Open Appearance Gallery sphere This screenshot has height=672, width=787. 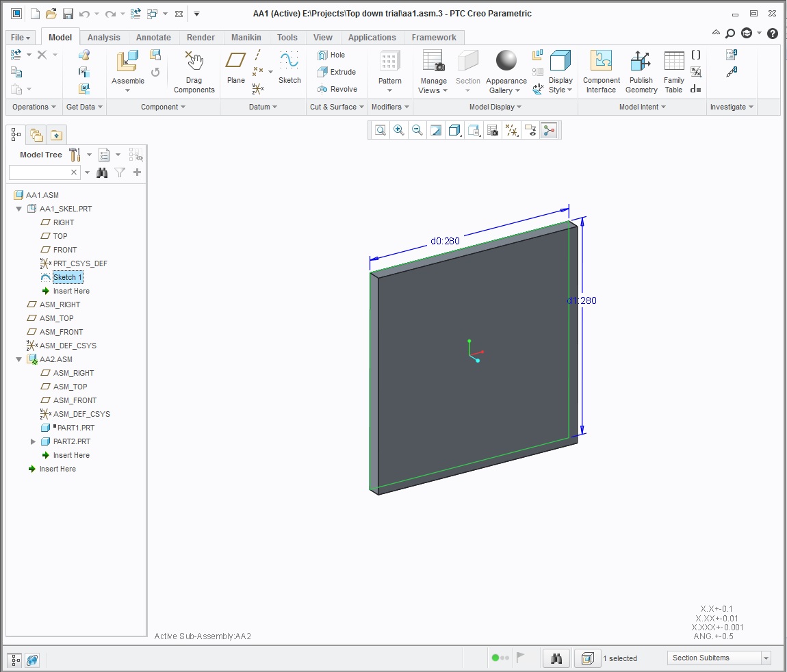pos(506,61)
